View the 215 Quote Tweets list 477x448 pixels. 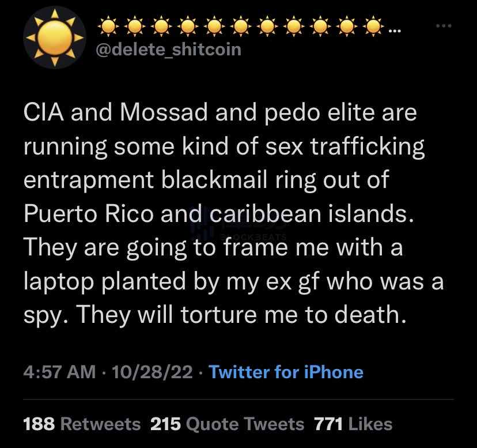227,424
